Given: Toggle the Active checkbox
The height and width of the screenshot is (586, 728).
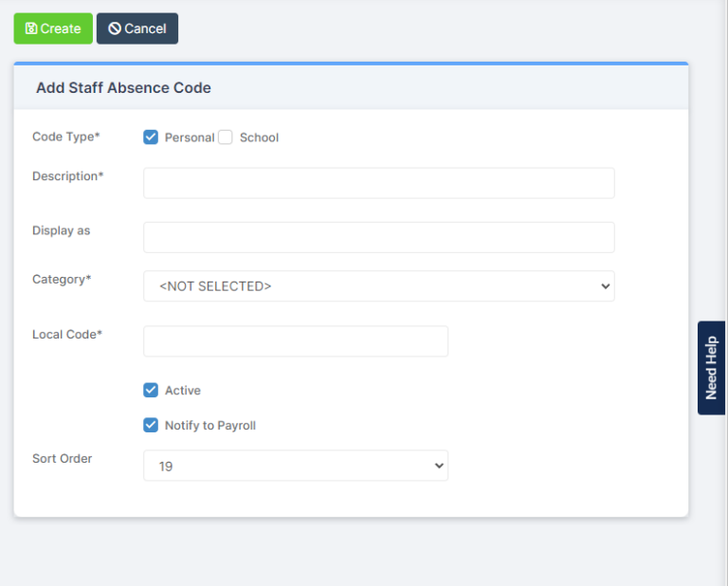Looking at the screenshot, I should pos(151,390).
